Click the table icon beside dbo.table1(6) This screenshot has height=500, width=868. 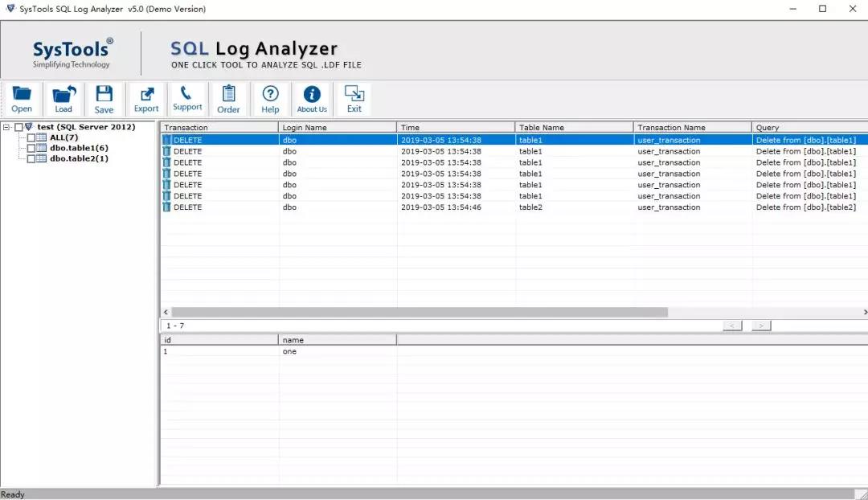tap(42, 148)
